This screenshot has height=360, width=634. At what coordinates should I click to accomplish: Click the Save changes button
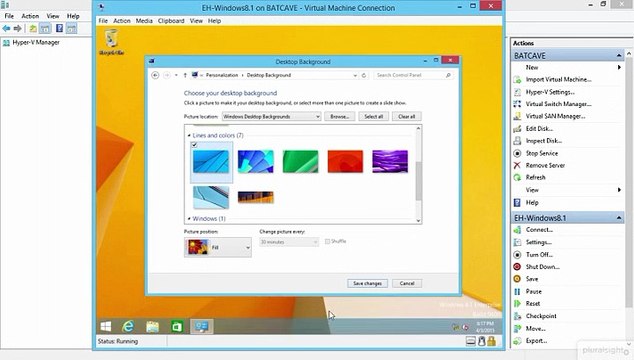pyautogui.click(x=367, y=284)
